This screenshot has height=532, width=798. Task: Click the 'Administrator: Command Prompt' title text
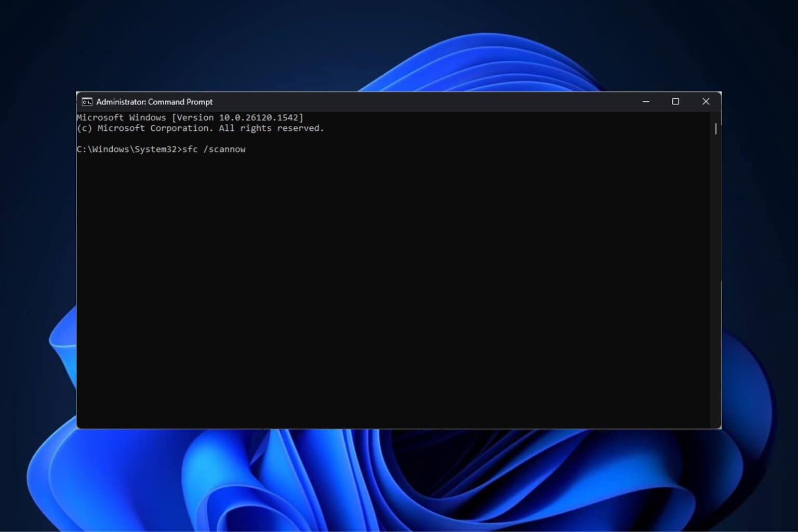tap(154, 102)
